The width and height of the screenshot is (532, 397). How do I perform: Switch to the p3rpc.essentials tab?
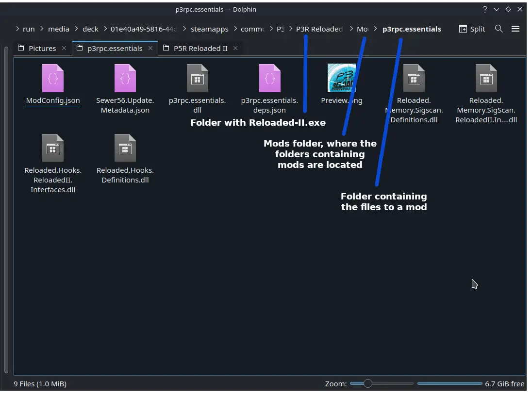point(115,48)
